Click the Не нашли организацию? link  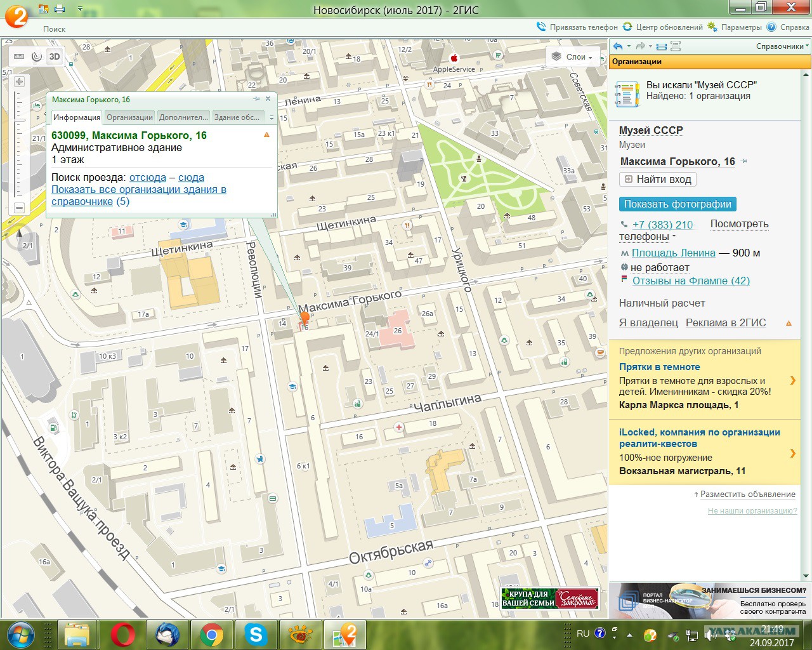[x=752, y=510]
